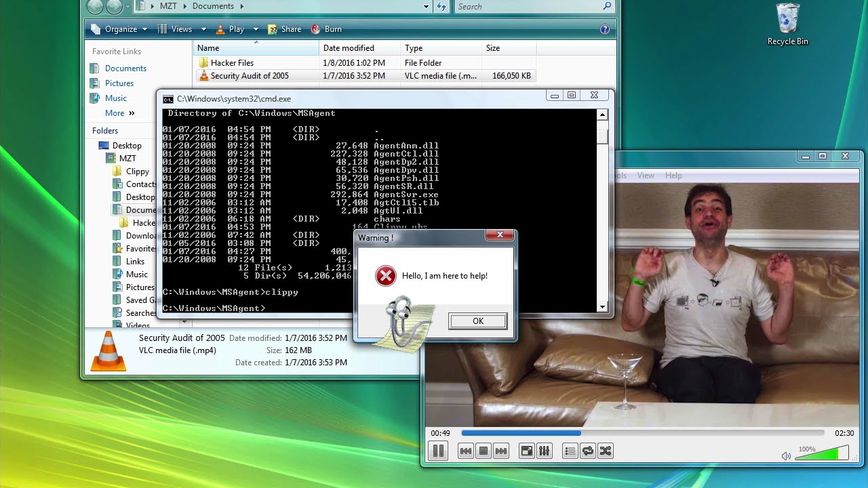Click Burn in the Explorer toolbar
This screenshot has width=868, height=488.
tap(326, 29)
